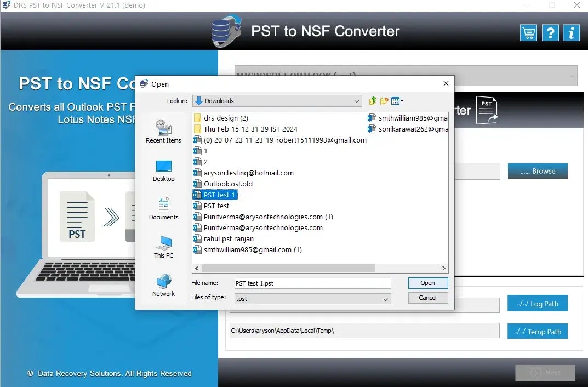Open Network location shortcut

click(x=163, y=286)
